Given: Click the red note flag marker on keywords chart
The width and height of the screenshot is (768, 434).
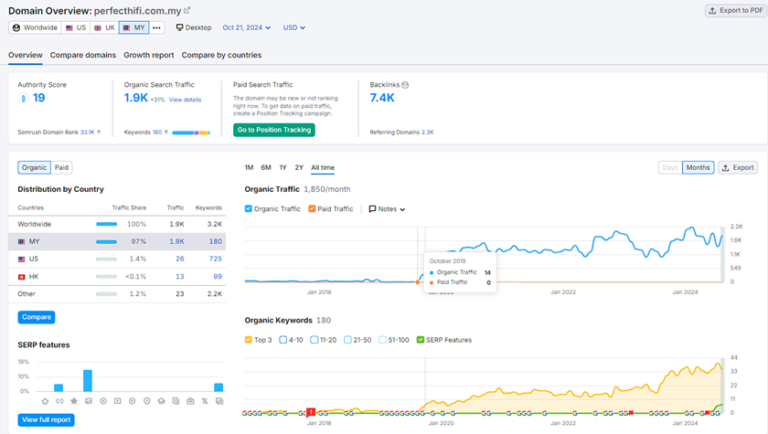Looking at the screenshot, I should click(x=311, y=412).
